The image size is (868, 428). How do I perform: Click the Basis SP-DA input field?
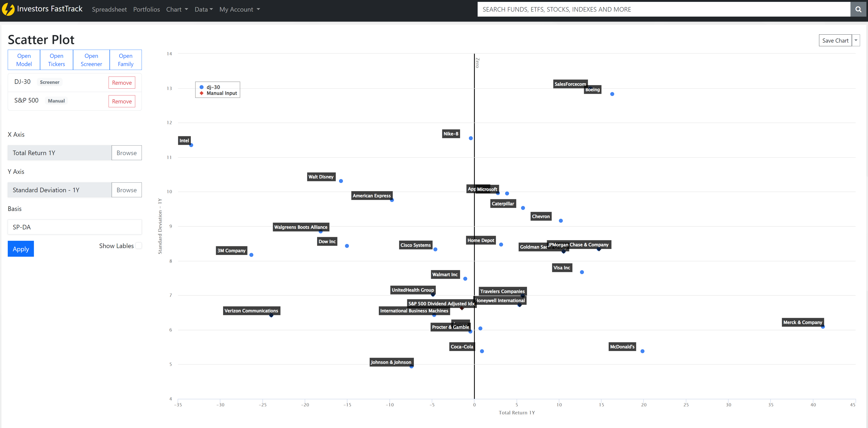[75, 227]
